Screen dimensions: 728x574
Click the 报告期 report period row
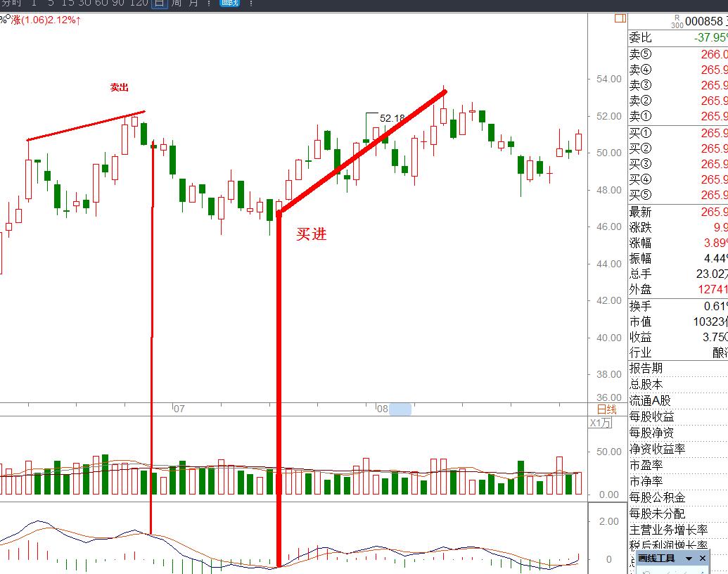tap(678, 369)
